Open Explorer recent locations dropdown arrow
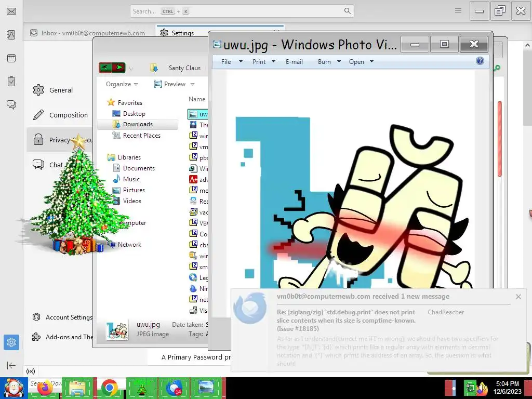Viewport: 532px width, 399px height. tap(130, 69)
